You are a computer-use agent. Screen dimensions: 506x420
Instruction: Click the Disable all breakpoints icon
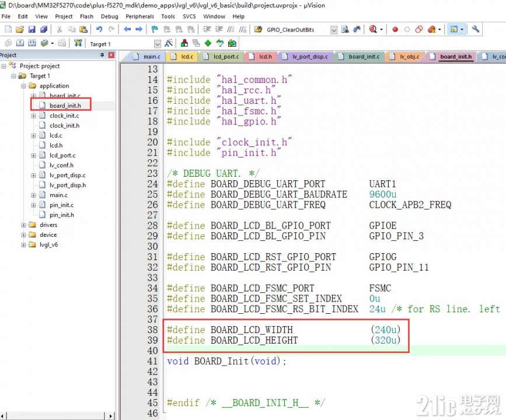coord(419,29)
